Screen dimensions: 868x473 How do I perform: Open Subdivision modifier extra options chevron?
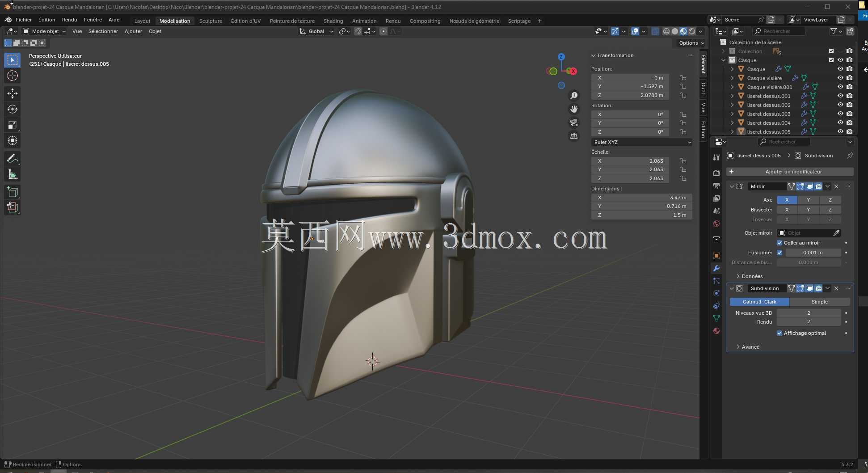827,288
